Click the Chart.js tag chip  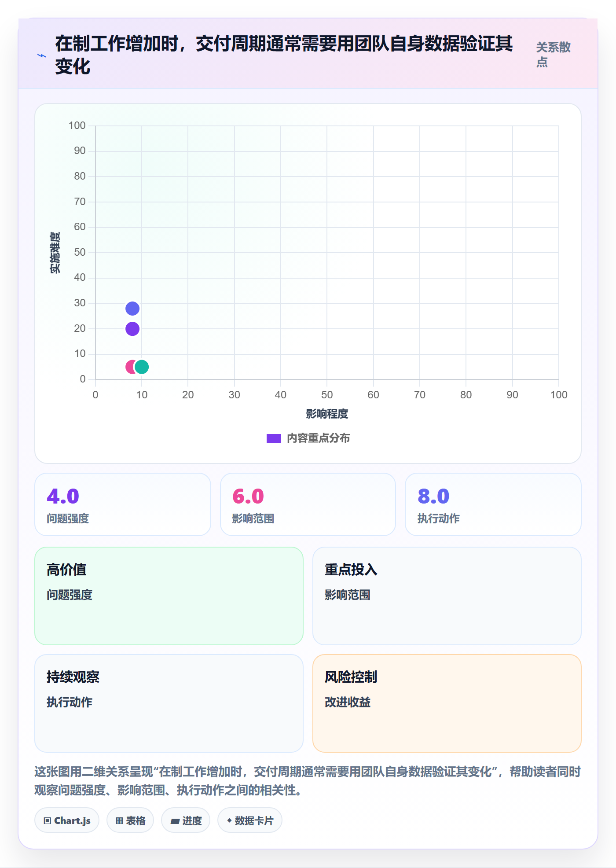coord(67,820)
